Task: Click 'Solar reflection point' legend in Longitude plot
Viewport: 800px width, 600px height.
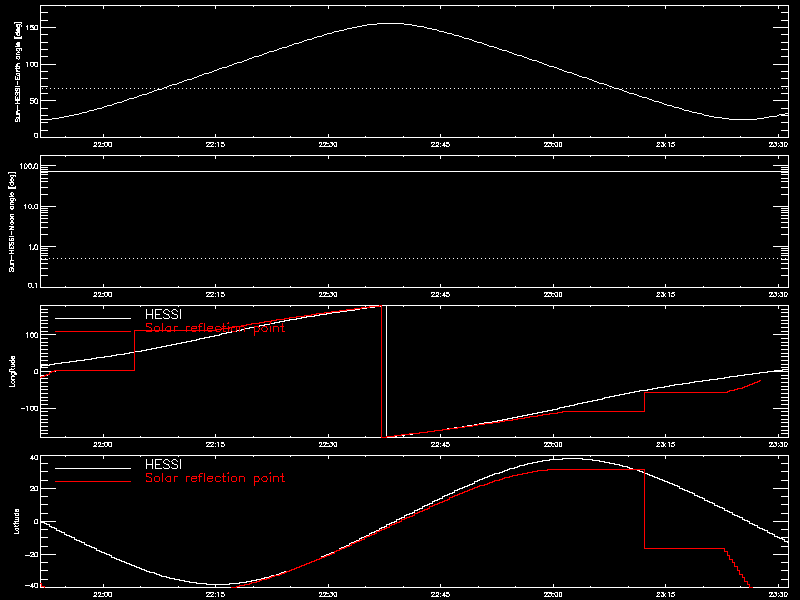Action: [215, 328]
